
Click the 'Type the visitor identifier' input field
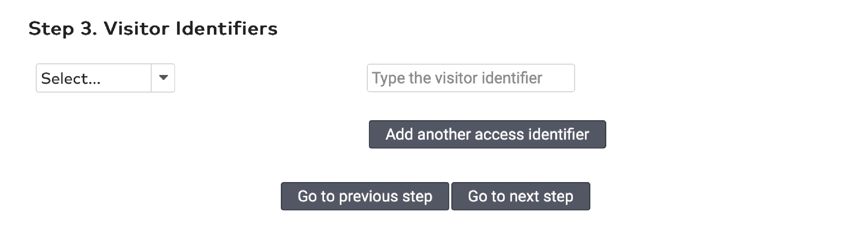pos(470,78)
